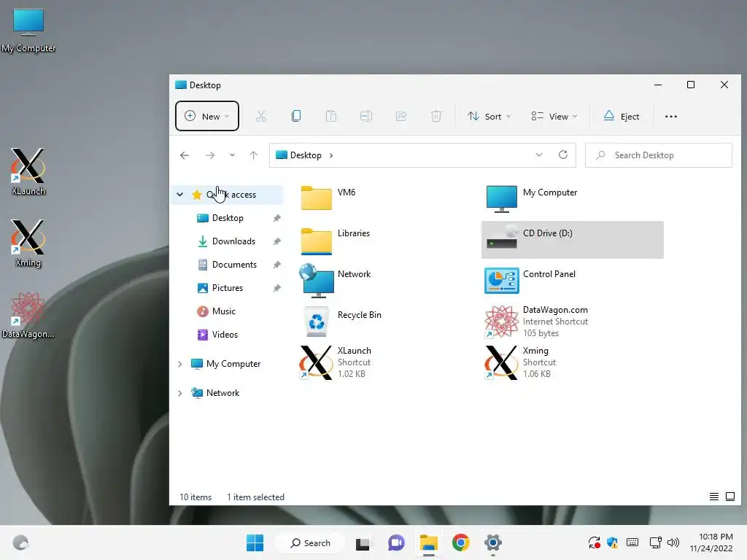
Task: Go back with the left arrow
Action: [x=185, y=155]
